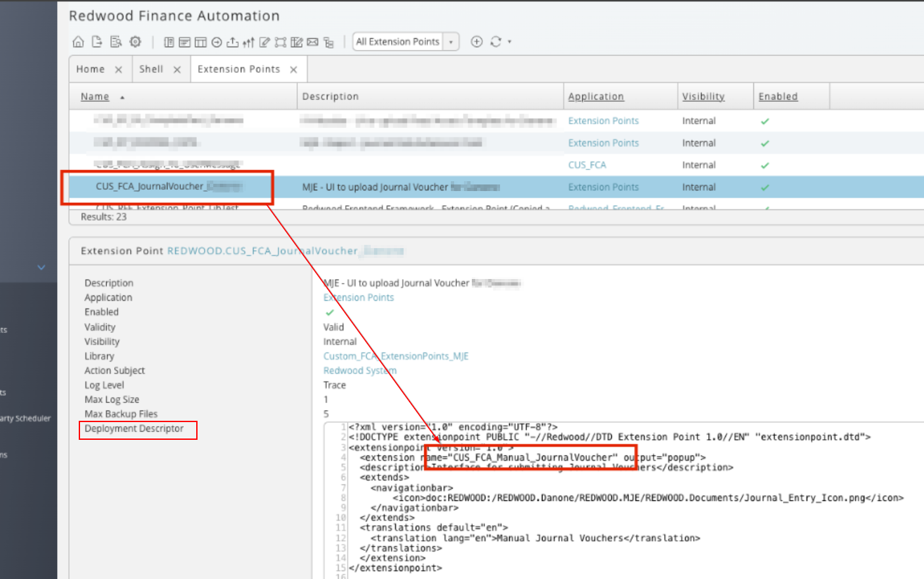The height and width of the screenshot is (579, 924).
Task: Click the 'Results: 23' text
Action: pos(104,217)
